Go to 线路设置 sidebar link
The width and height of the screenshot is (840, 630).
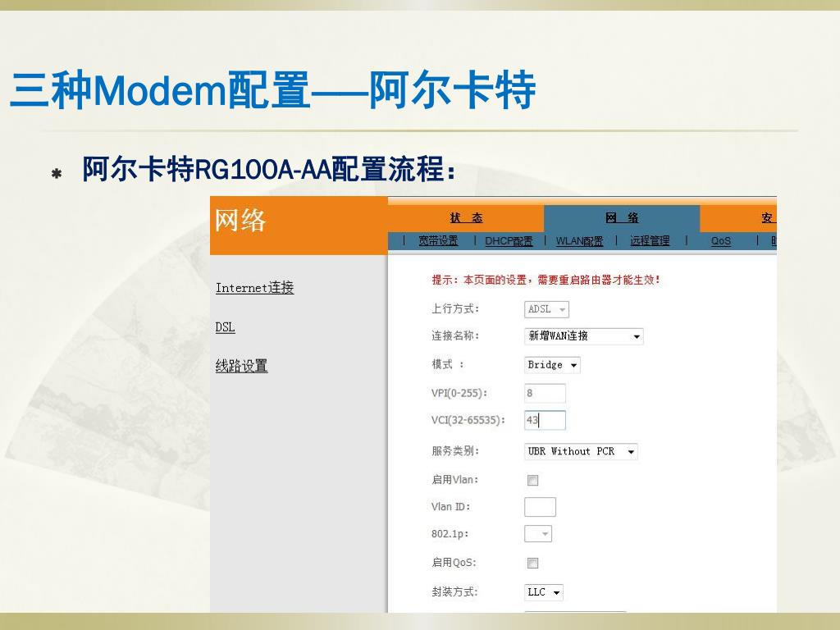241,366
